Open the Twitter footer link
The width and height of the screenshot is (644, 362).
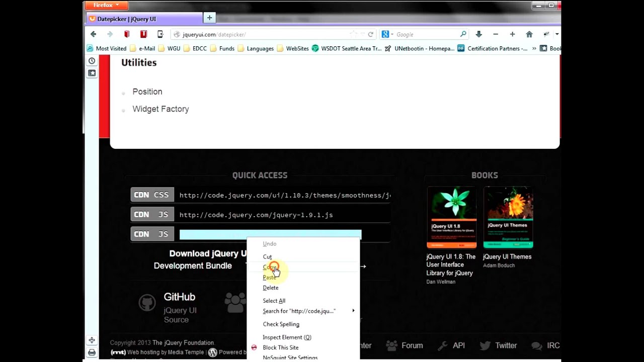tap(498, 345)
